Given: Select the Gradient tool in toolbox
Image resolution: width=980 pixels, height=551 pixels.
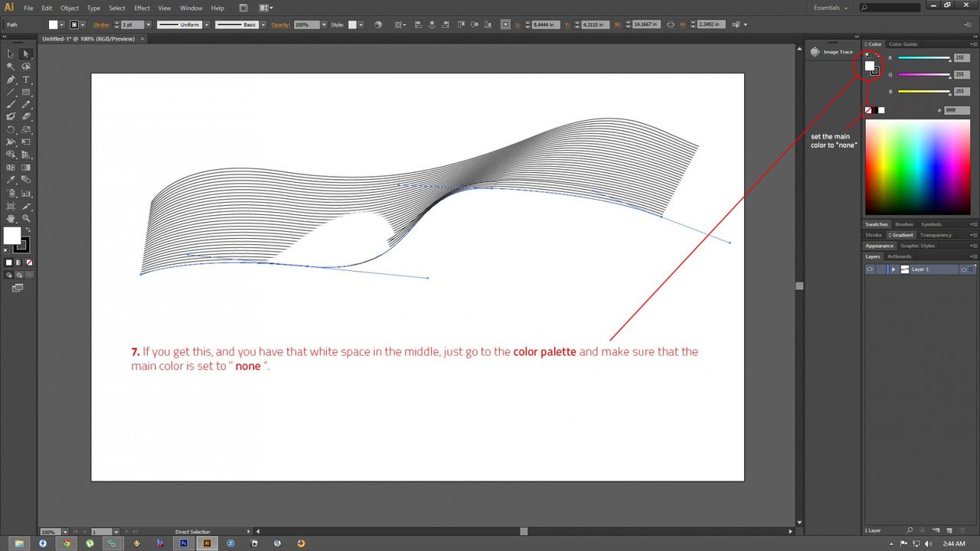Looking at the screenshot, I should [25, 168].
